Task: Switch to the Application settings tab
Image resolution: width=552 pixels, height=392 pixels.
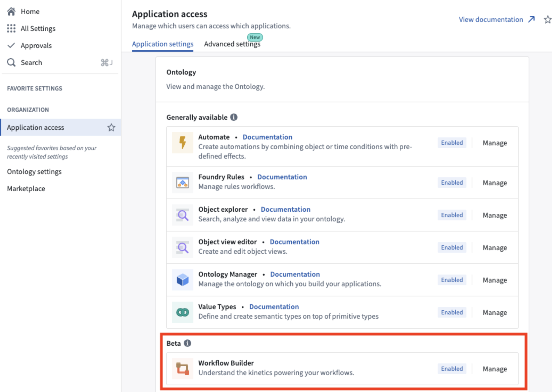Action: 163,44
